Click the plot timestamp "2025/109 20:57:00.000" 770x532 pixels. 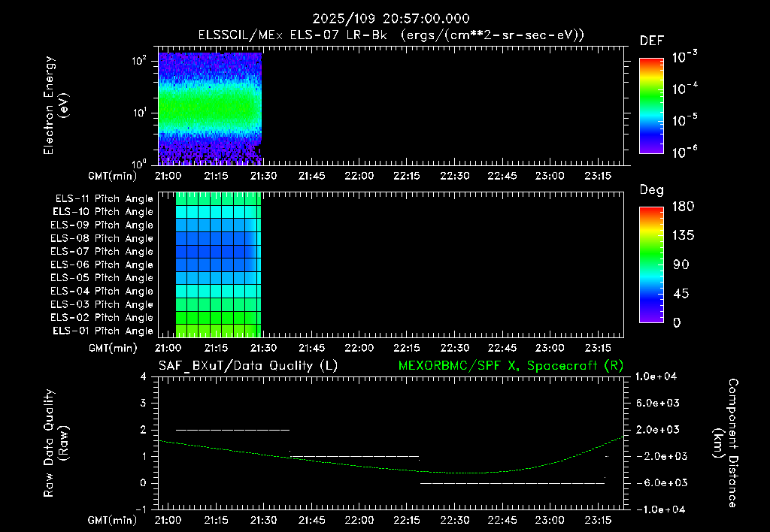click(391, 19)
